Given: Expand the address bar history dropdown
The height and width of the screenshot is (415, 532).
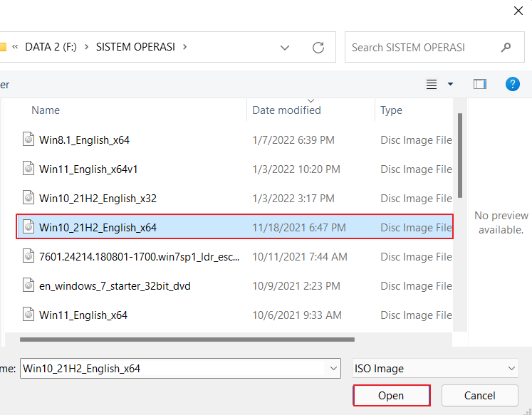Looking at the screenshot, I should [x=285, y=48].
